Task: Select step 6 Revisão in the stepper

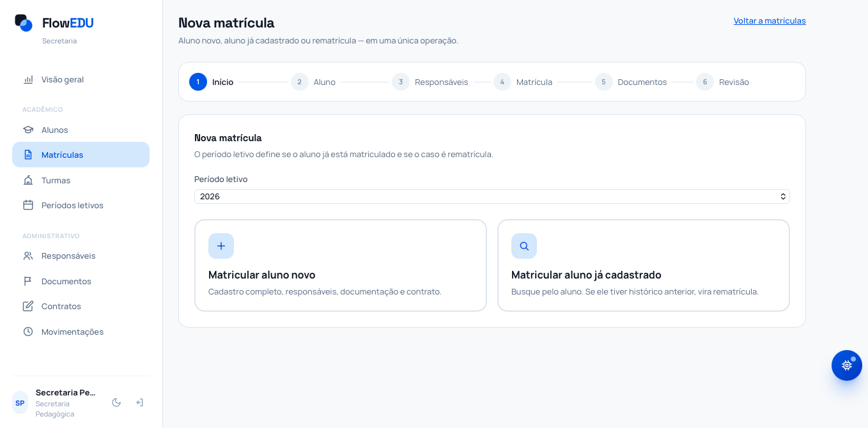Action: (x=723, y=82)
